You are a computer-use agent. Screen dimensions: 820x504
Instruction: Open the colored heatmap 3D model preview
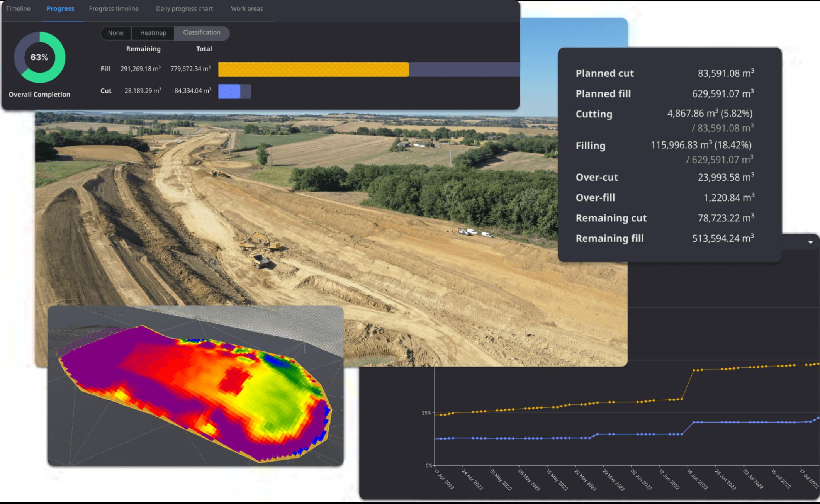(x=195, y=386)
